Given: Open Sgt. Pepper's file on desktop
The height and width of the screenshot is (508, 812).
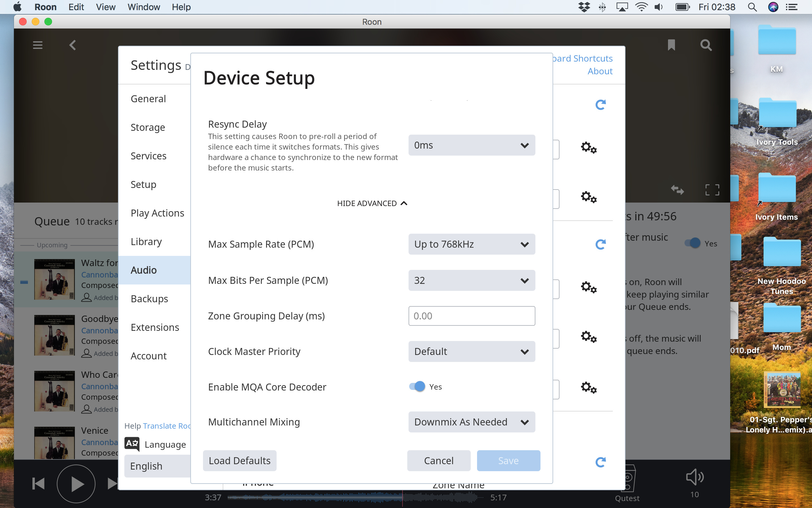Looking at the screenshot, I should [x=782, y=403].
